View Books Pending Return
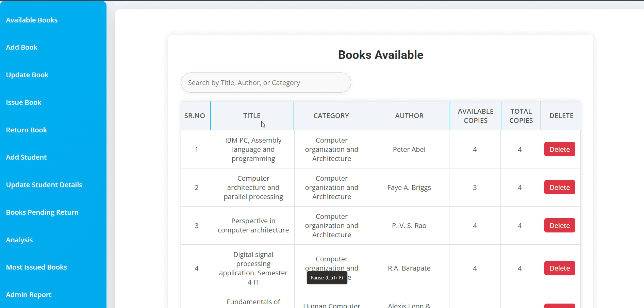Image resolution: width=644 pixels, height=308 pixels. point(42,212)
